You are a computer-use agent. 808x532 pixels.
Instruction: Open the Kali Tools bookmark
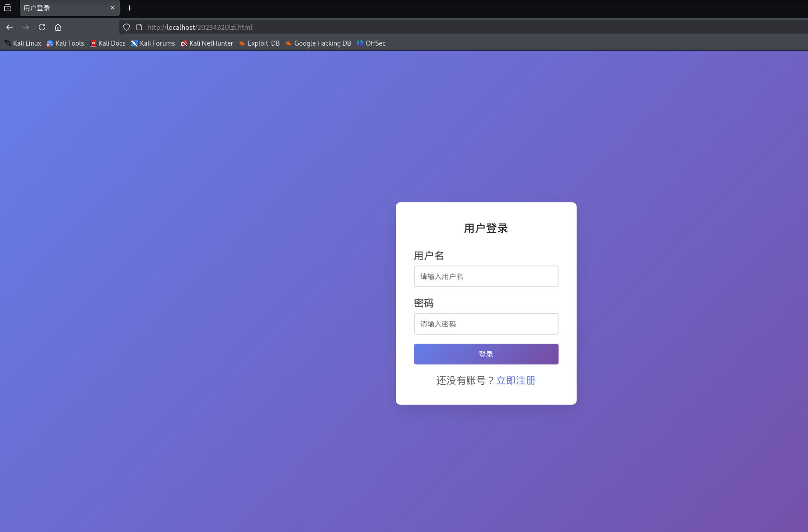pos(66,43)
